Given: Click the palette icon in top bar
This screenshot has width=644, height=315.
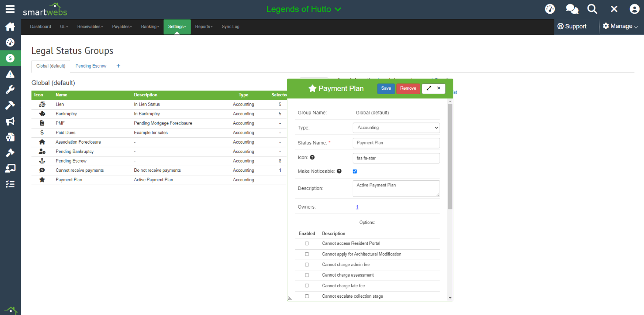Looking at the screenshot, I should pos(550,9).
